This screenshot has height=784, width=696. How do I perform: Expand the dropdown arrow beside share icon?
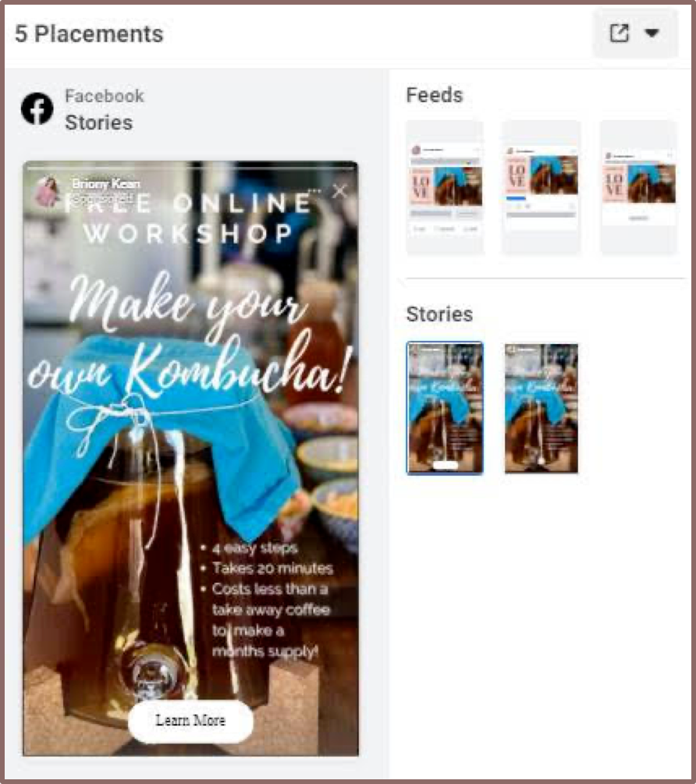(652, 33)
